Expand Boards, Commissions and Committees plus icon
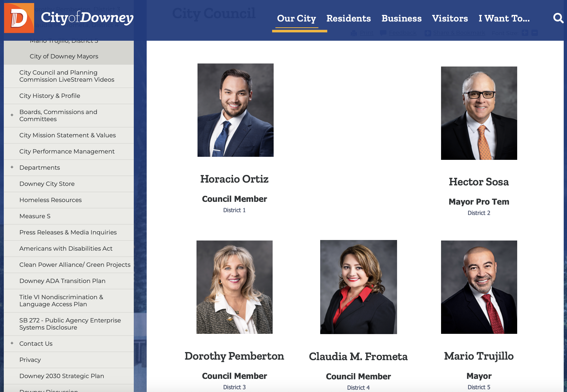Screen dimensions: 567x392 click(x=12, y=115)
